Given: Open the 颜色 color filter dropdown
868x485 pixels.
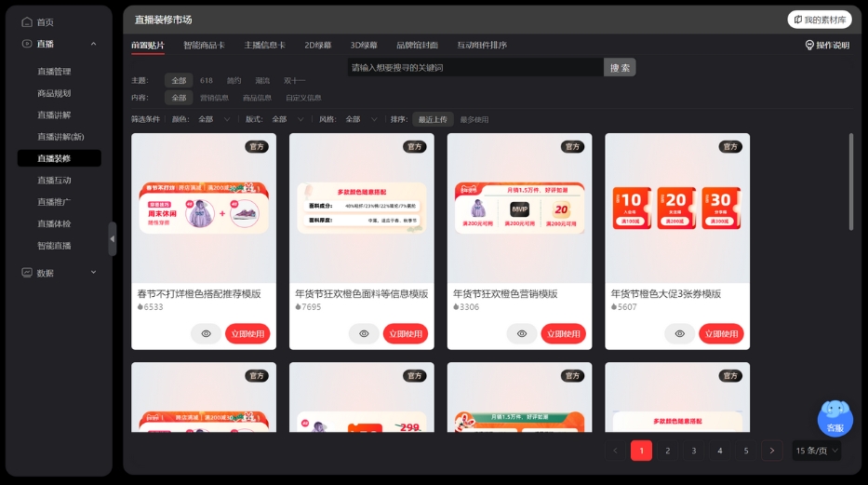Looking at the screenshot, I should pyautogui.click(x=212, y=119).
